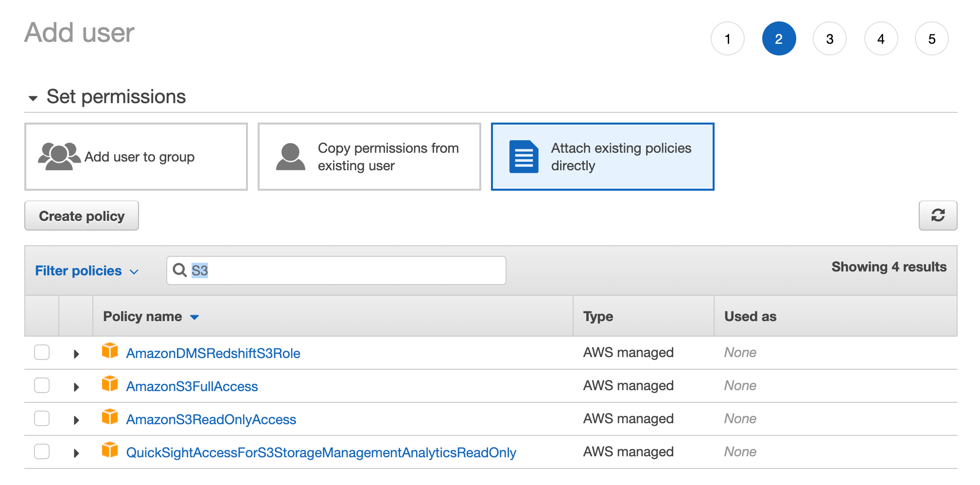Return to step 1 of the wizard

click(x=728, y=38)
